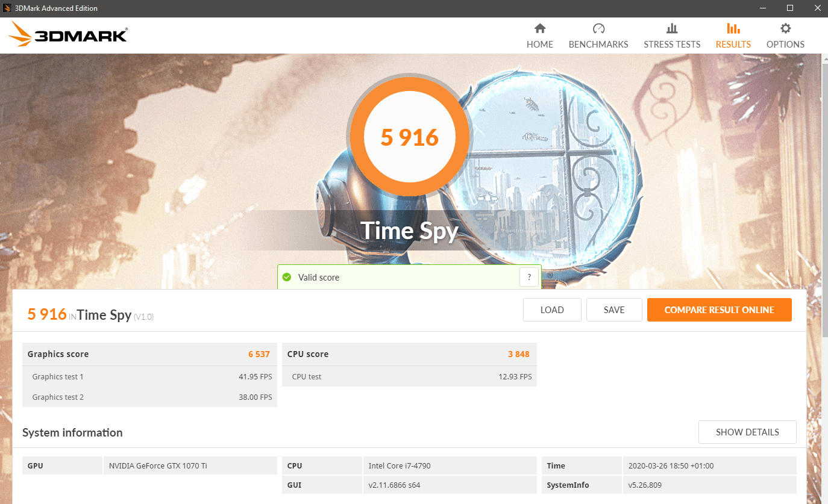Click the question mark help button
The width and height of the screenshot is (828, 504).
pyautogui.click(x=529, y=277)
